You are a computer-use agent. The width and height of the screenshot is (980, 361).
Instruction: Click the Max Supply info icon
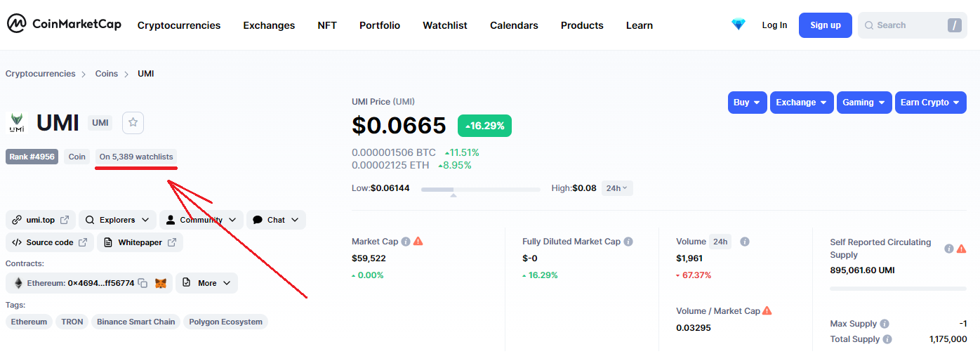click(885, 324)
